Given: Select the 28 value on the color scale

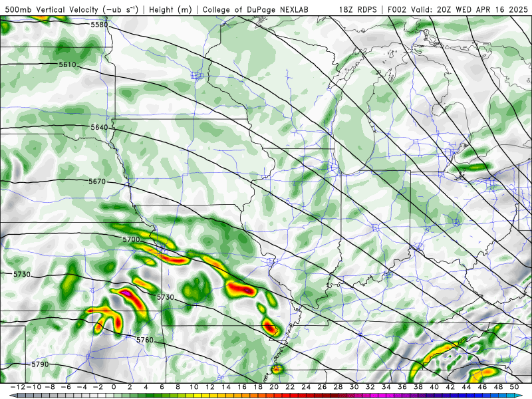Looking at the screenshot, I should pyautogui.click(x=338, y=387).
